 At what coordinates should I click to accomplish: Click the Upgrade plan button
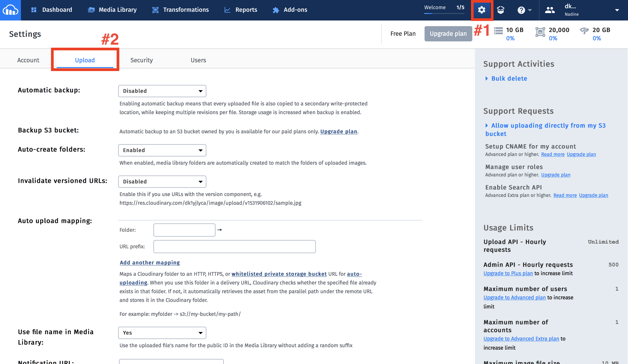click(x=448, y=34)
